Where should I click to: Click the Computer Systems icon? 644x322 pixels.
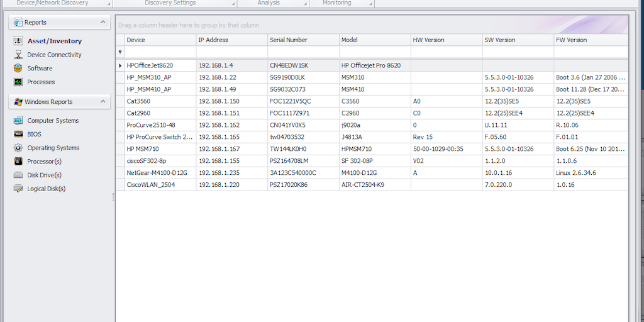coord(18,120)
